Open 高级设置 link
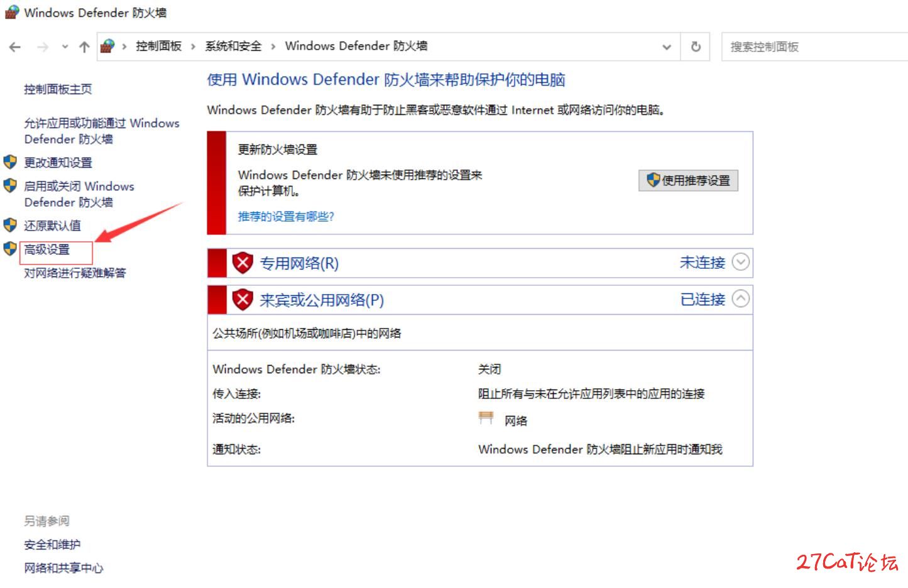Screen dimensions: 908x588 point(46,249)
